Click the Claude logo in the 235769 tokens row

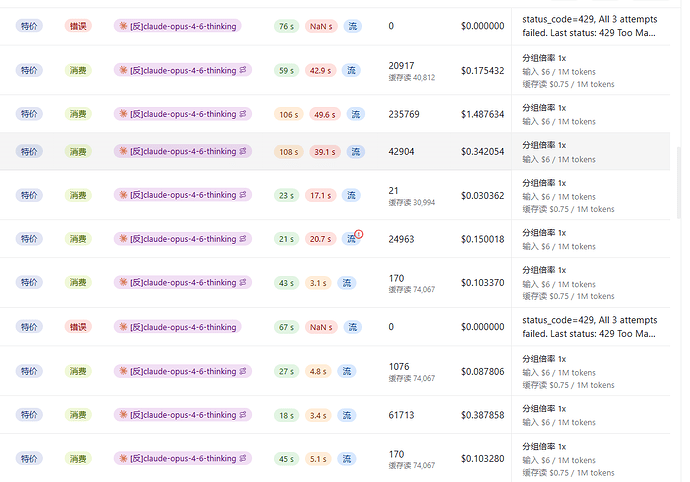click(x=123, y=114)
